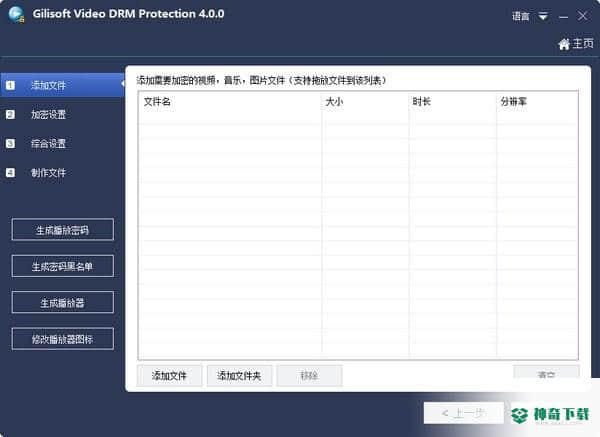Sort by 时长 column header
The image size is (600, 437).
point(453,101)
